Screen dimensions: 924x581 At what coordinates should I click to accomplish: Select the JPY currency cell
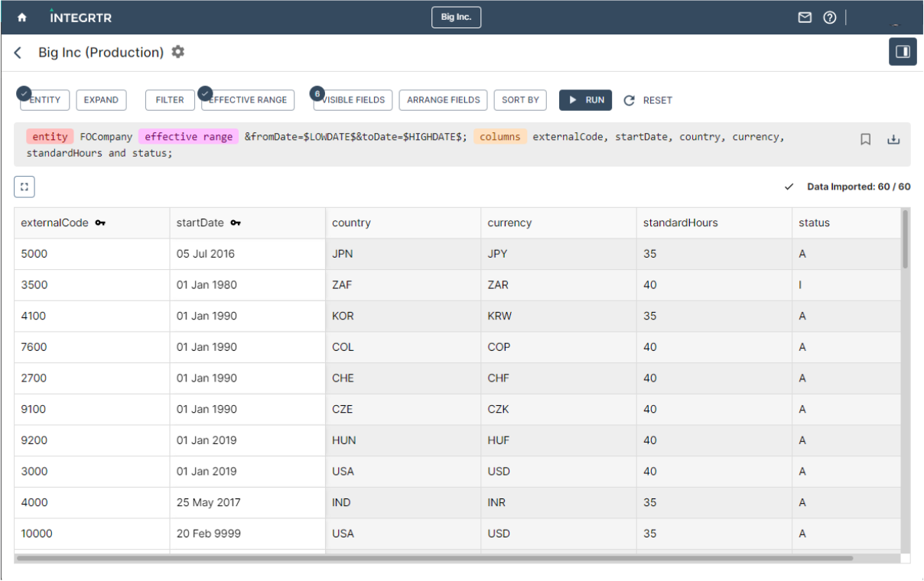coord(559,254)
